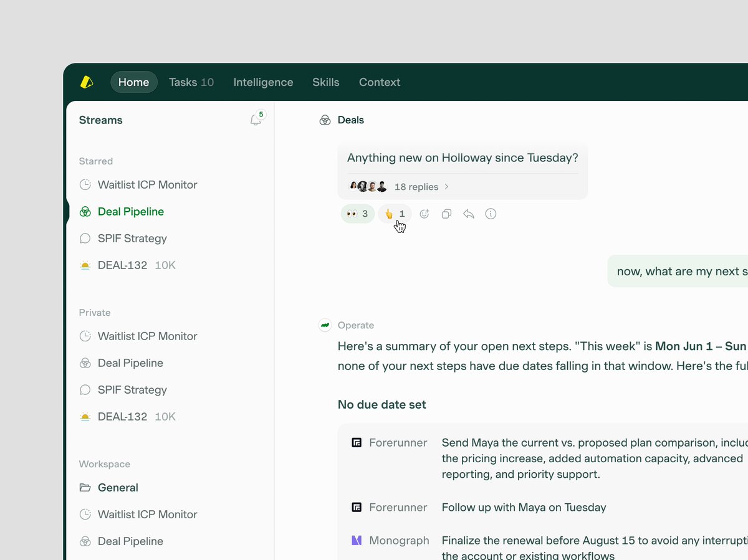Click the Holloway message bubble text
This screenshot has height=560, width=748.
pyautogui.click(x=463, y=158)
